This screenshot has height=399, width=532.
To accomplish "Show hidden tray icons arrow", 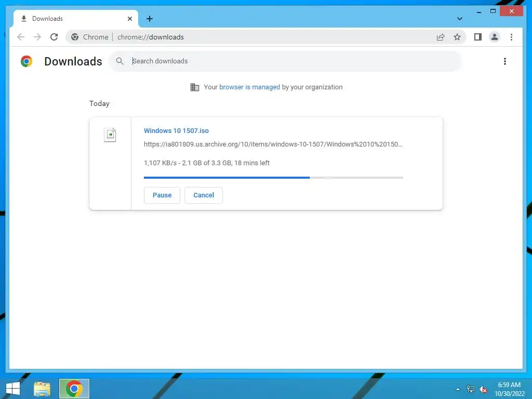I will tap(458, 389).
